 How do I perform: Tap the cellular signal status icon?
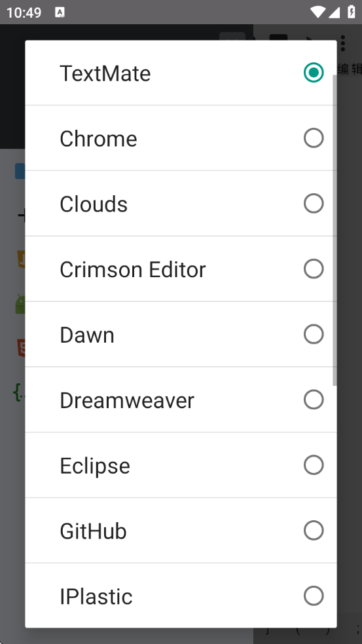click(334, 12)
